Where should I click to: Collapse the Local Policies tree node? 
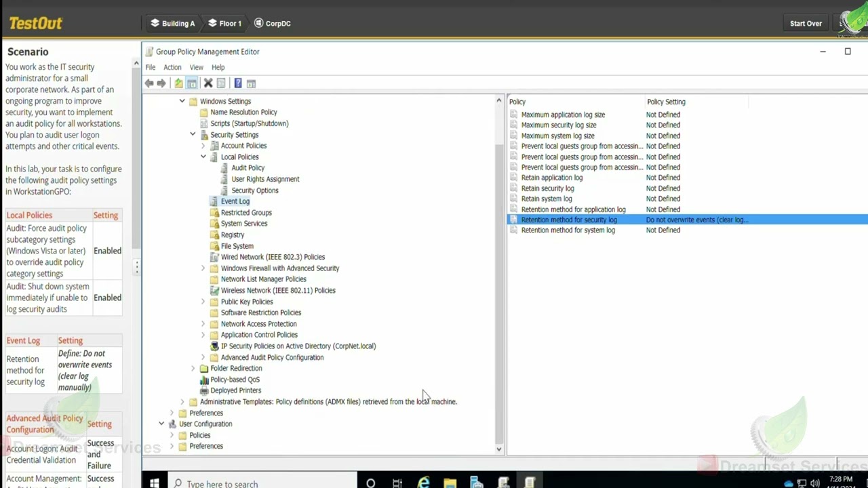click(203, 157)
